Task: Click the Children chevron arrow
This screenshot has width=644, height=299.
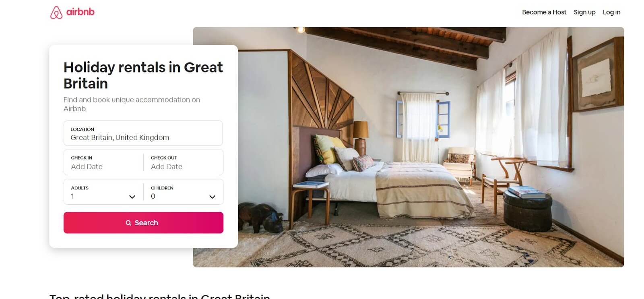Action: click(212, 197)
